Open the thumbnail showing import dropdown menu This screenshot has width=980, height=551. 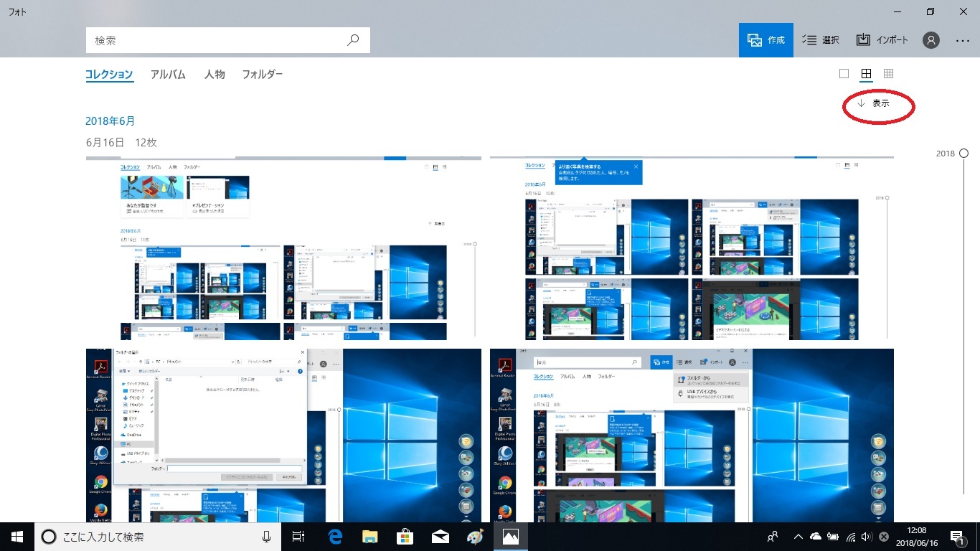(x=692, y=435)
